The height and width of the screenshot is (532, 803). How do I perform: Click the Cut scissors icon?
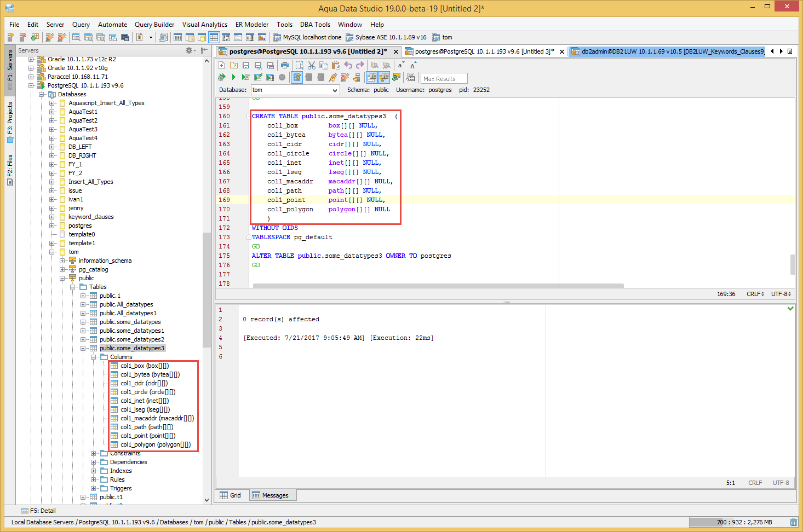point(312,65)
